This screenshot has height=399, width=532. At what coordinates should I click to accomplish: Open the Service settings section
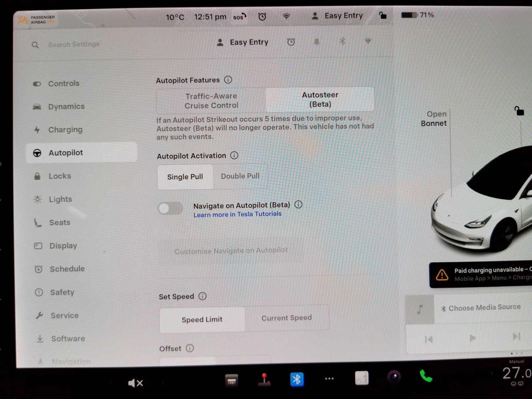pyautogui.click(x=64, y=315)
